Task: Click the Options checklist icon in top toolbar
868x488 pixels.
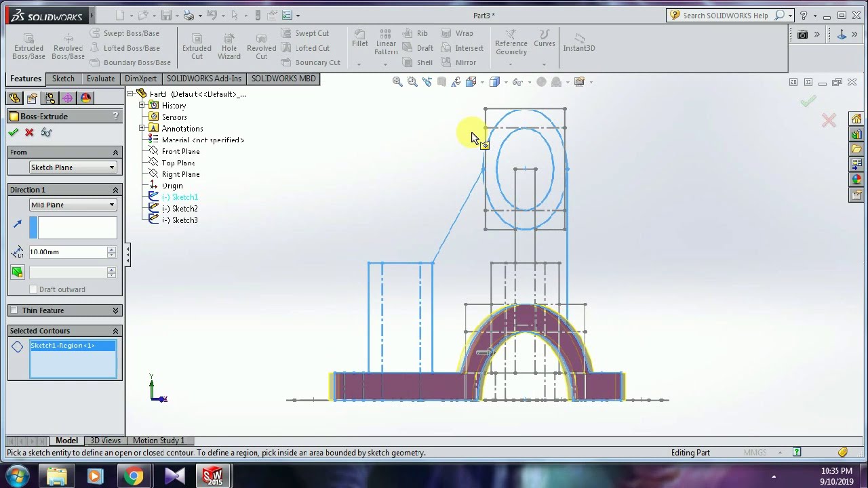Action: tap(287, 15)
